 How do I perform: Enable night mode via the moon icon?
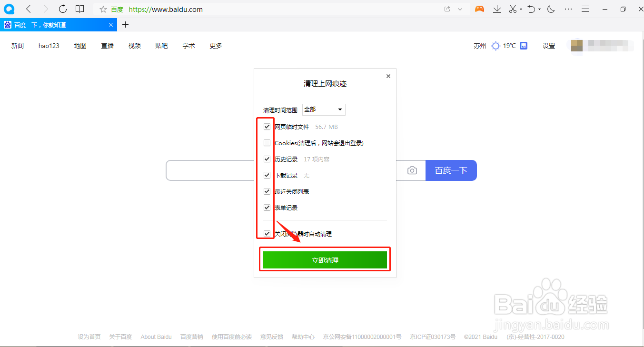550,9
